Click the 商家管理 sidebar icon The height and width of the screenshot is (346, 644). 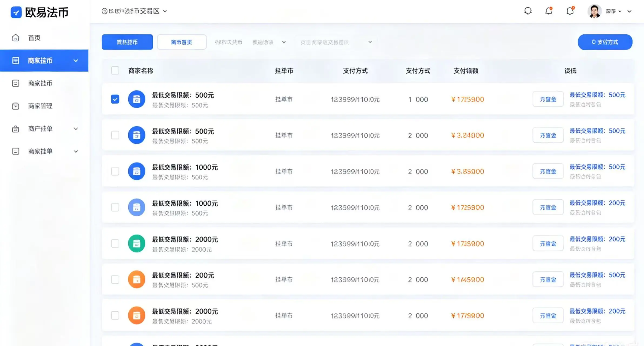point(16,106)
